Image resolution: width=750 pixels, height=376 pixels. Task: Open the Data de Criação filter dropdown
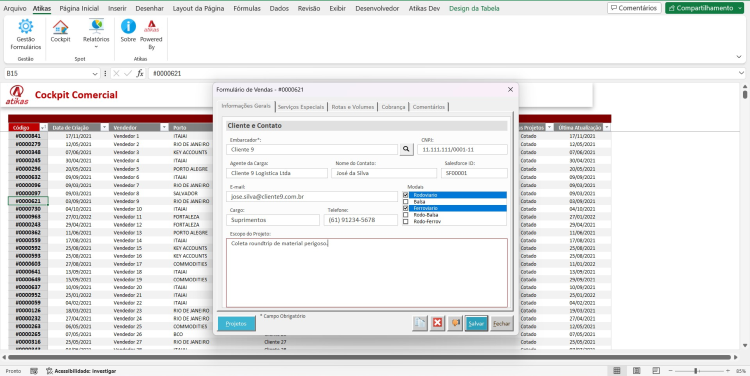pos(104,127)
